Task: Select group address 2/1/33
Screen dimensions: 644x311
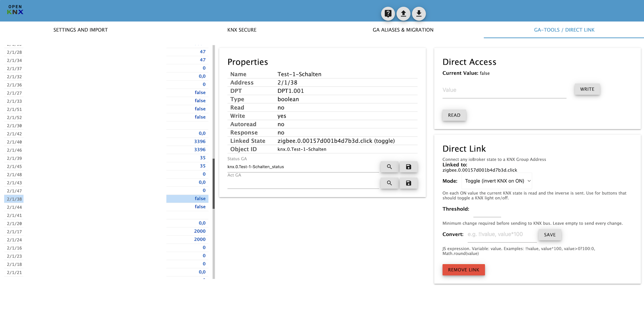Action: (14, 101)
